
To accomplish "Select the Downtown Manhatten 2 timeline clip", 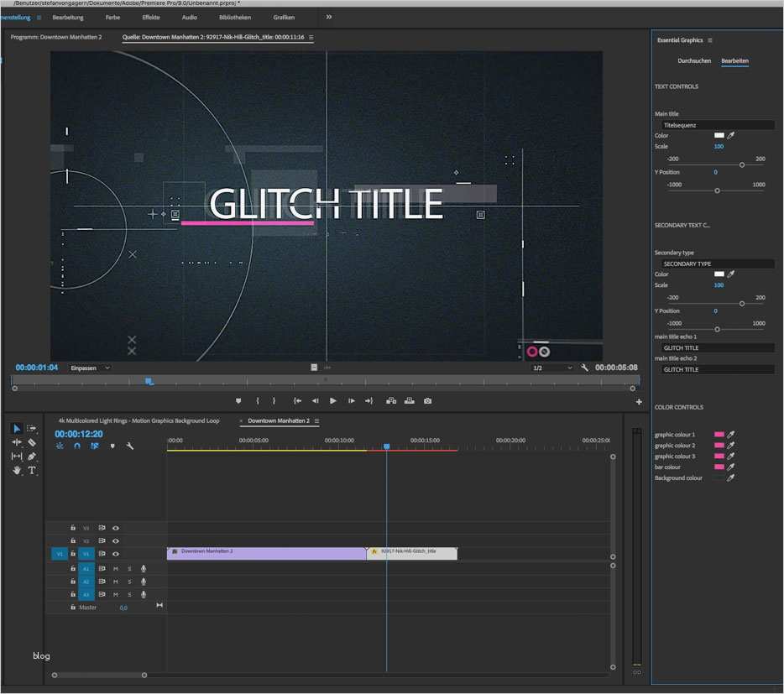I will (x=266, y=554).
